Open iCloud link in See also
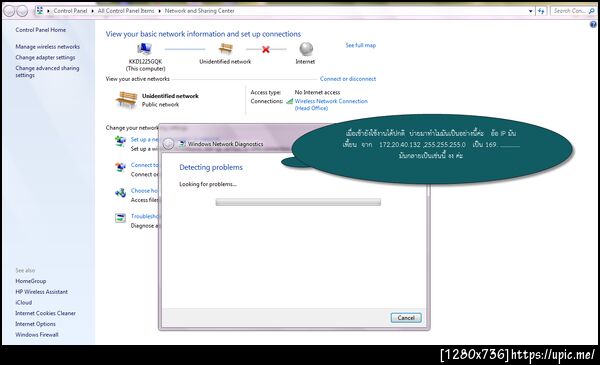Viewport: 600px width, 365px height. (x=23, y=303)
